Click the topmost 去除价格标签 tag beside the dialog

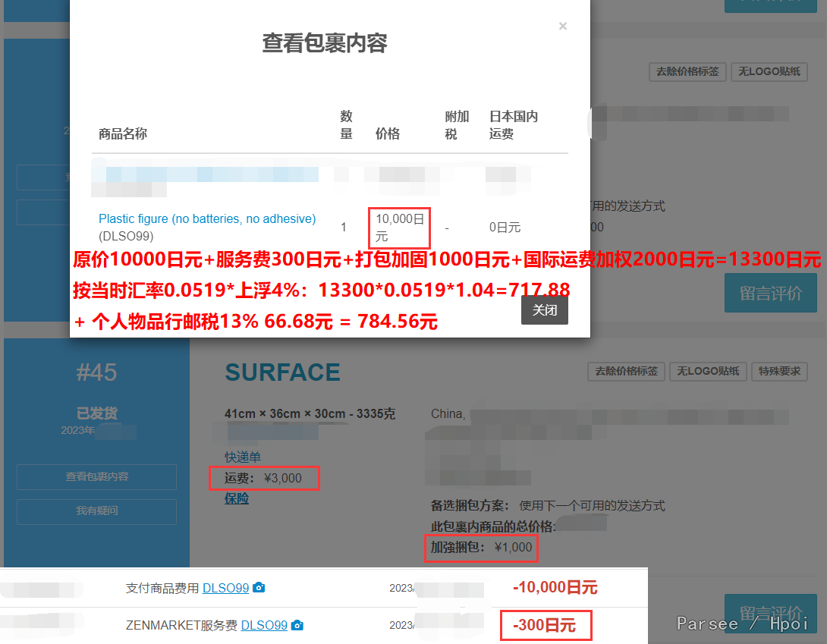(687, 72)
